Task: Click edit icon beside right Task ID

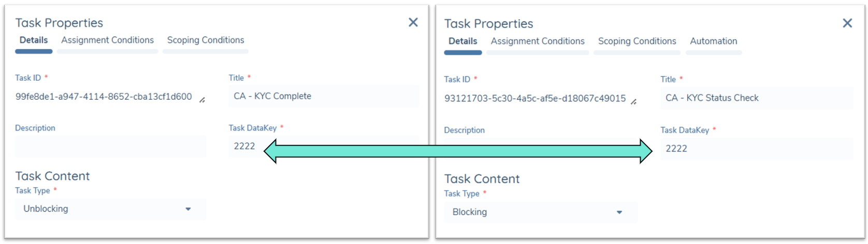Action: (633, 102)
